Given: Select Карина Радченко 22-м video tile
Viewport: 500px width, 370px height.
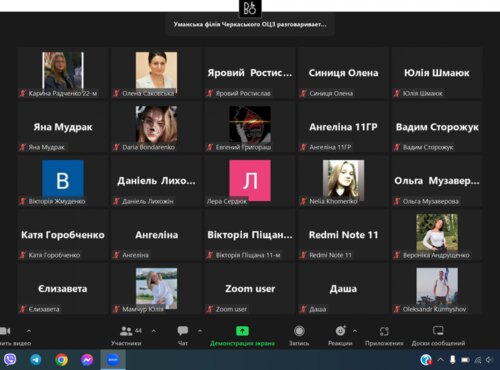Looking at the screenshot, I should [63, 73].
